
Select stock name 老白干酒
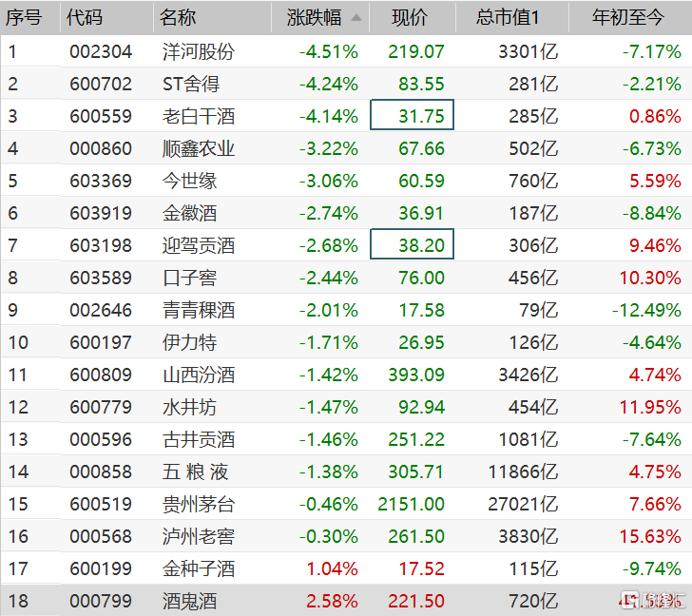tap(199, 117)
